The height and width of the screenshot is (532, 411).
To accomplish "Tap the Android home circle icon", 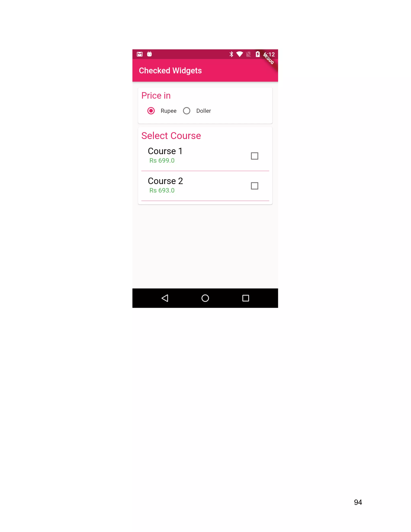I will (x=205, y=298).
